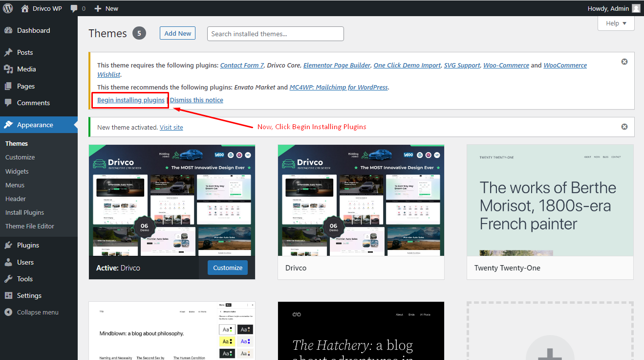
Task: Click the Collapse menu arrow icon
Action: 8,312
